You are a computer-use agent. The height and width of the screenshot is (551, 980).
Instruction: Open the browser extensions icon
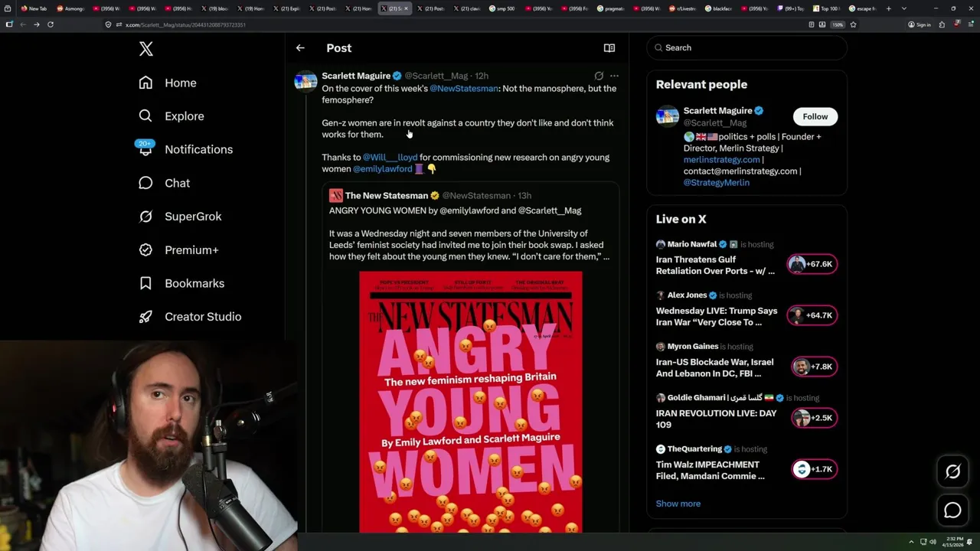[x=942, y=24]
